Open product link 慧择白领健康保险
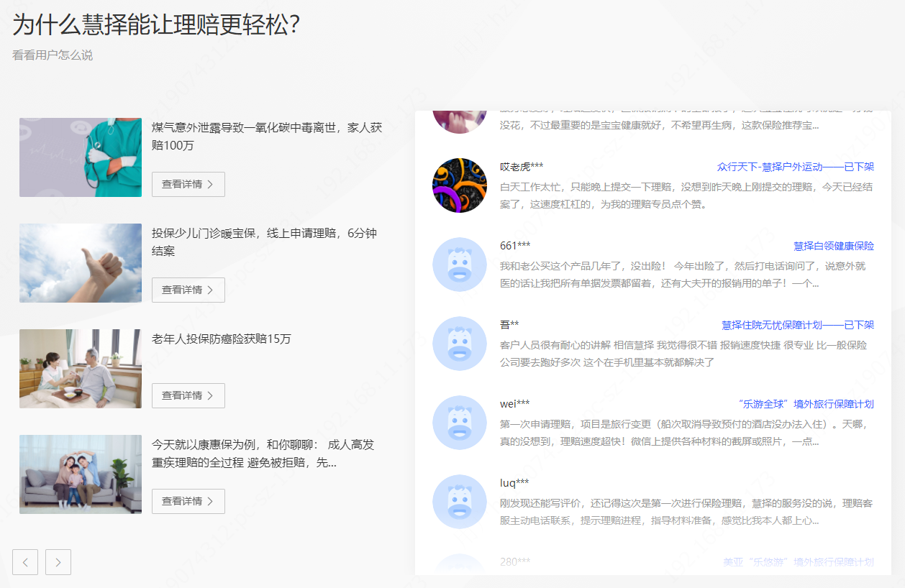This screenshot has width=905, height=588. pyautogui.click(x=834, y=246)
